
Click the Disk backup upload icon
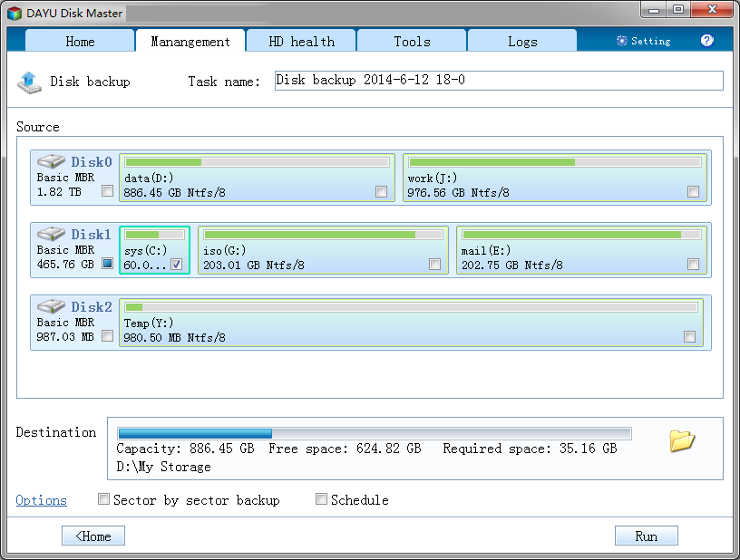[x=29, y=82]
